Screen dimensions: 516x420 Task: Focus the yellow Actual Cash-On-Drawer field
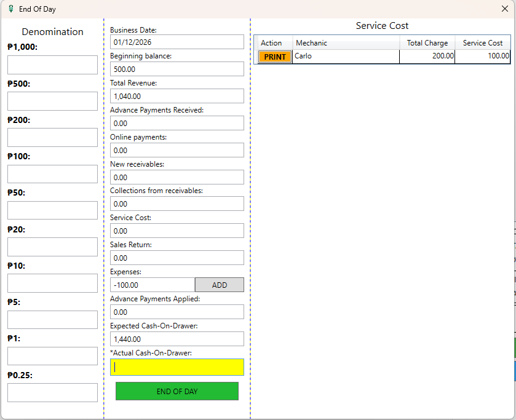177,367
